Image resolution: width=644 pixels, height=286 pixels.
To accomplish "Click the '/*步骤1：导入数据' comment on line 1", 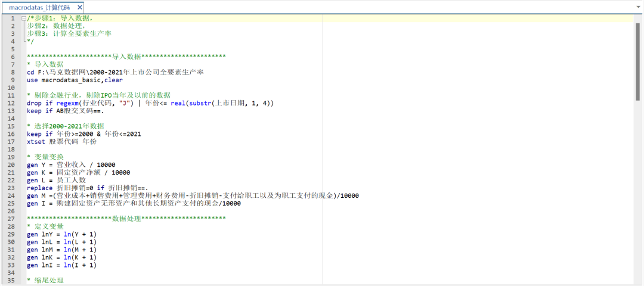I will (60, 18).
